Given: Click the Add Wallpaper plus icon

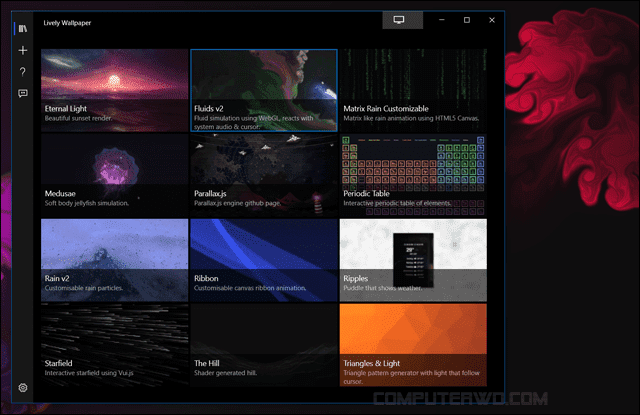Looking at the screenshot, I should 23,50.
